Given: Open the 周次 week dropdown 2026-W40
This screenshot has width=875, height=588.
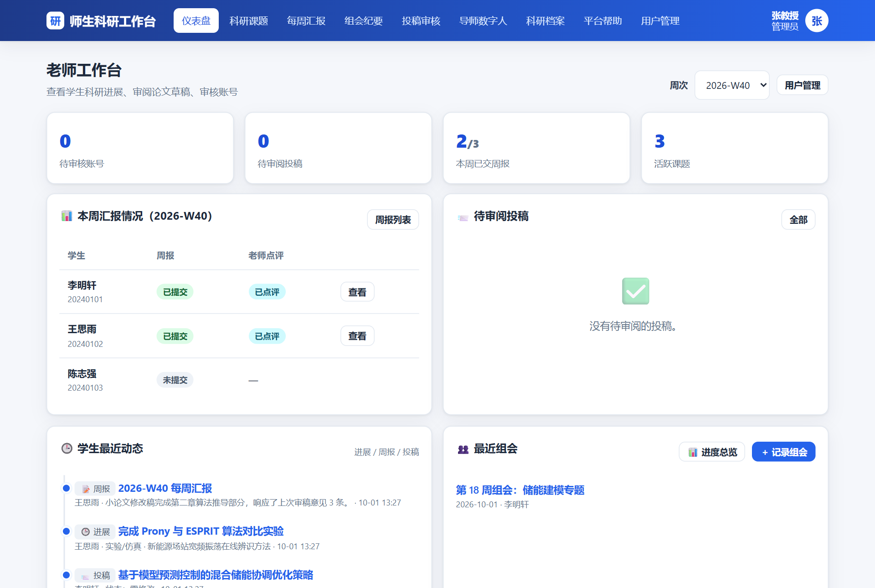Looking at the screenshot, I should (x=732, y=85).
